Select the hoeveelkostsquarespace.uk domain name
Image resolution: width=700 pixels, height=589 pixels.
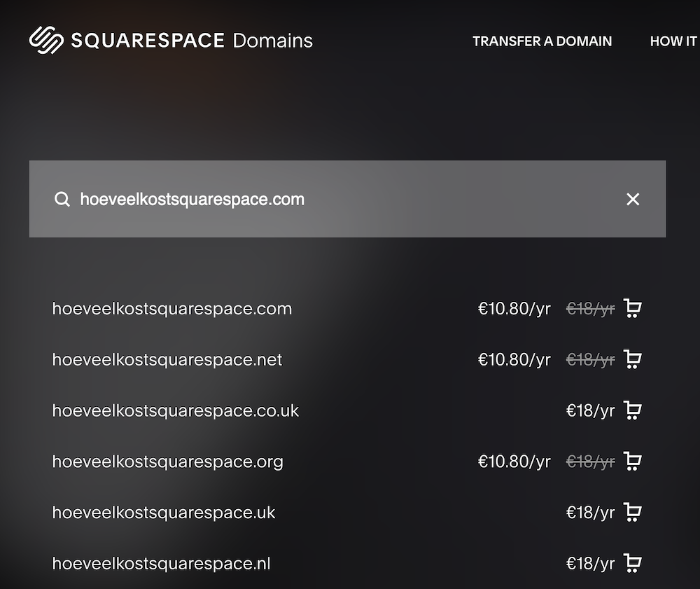pyautogui.click(x=164, y=513)
